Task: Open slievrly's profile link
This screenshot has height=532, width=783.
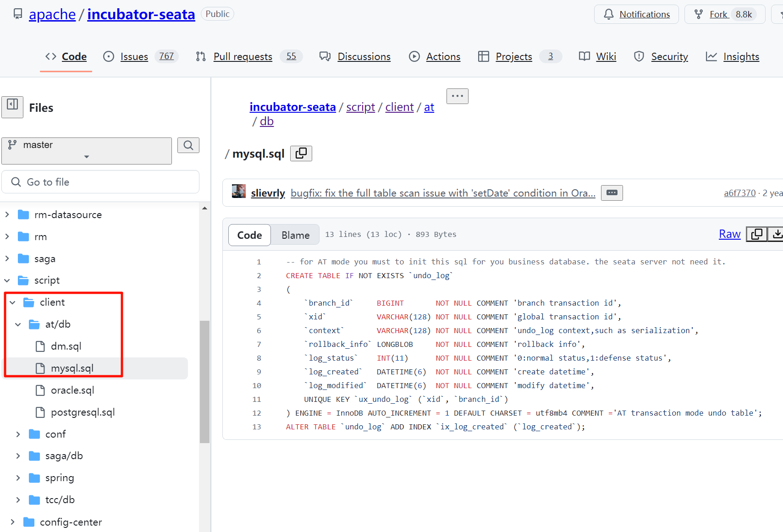Action: coord(268,193)
